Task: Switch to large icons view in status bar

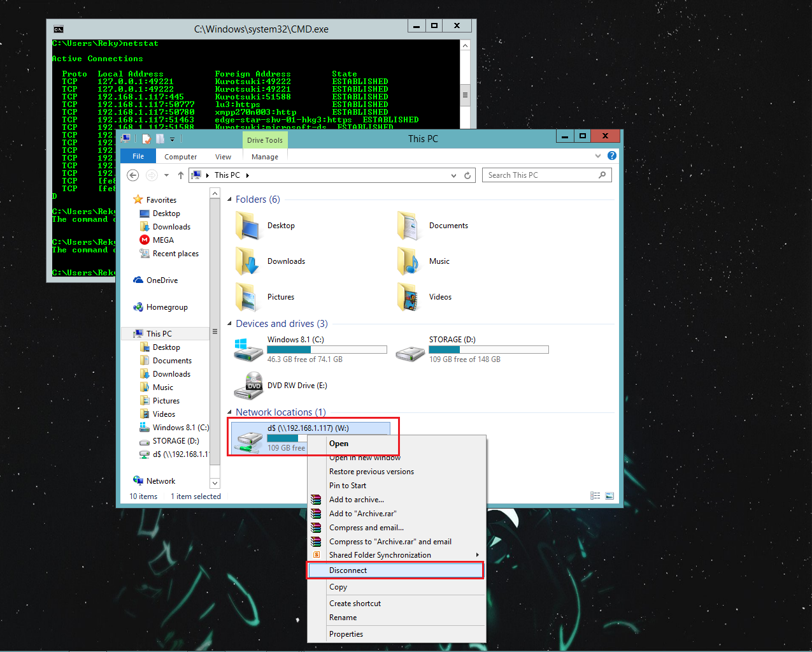Action: [x=609, y=496]
